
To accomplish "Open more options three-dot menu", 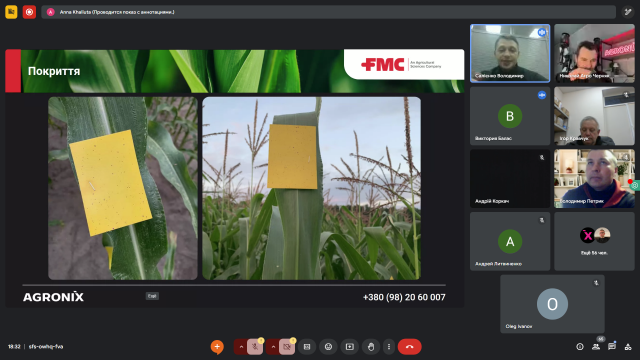I will pyautogui.click(x=389, y=347).
